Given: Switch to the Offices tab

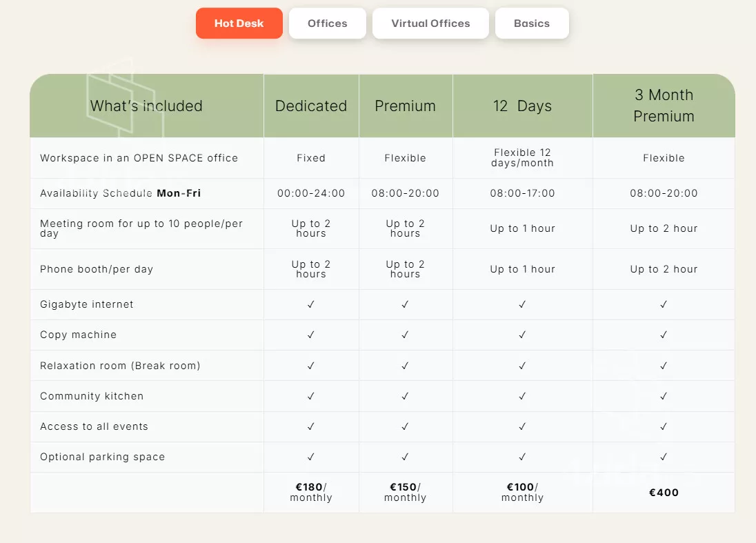Looking at the screenshot, I should (327, 23).
